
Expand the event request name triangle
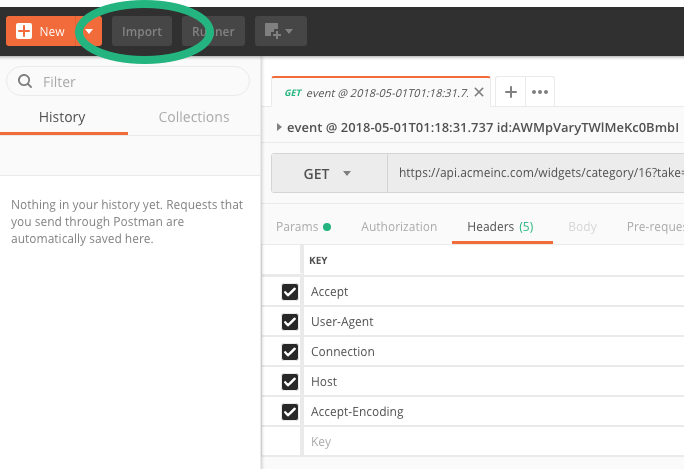279,127
